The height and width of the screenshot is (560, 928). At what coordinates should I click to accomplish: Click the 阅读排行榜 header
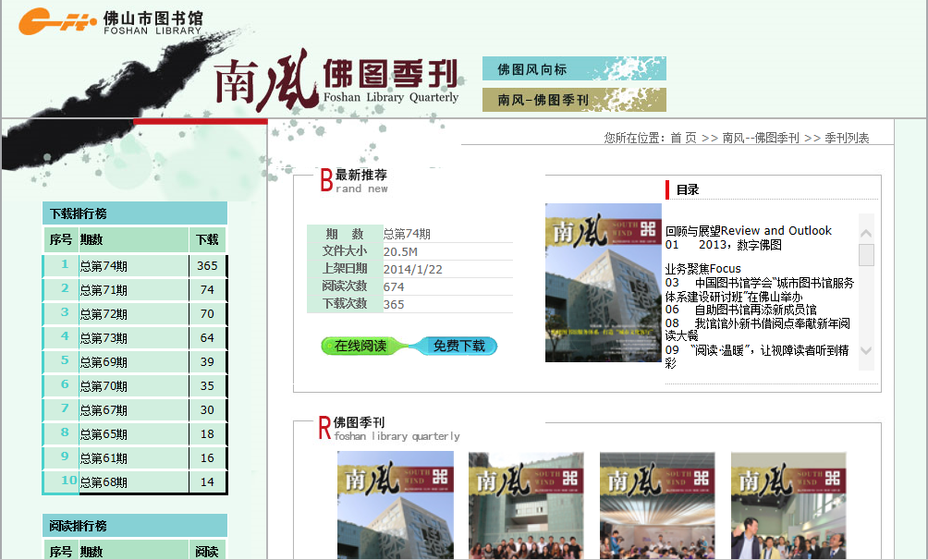tap(135, 526)
